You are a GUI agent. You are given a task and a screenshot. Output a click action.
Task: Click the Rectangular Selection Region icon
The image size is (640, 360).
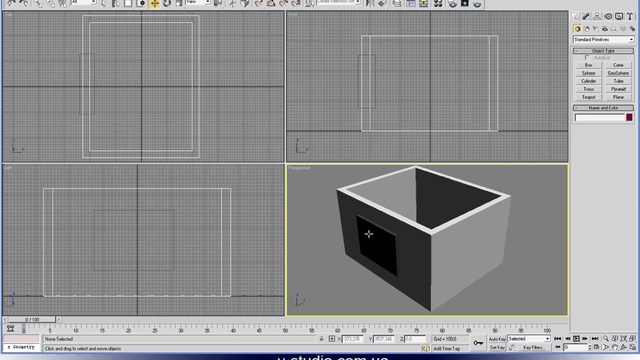click(x=128, y=3)
